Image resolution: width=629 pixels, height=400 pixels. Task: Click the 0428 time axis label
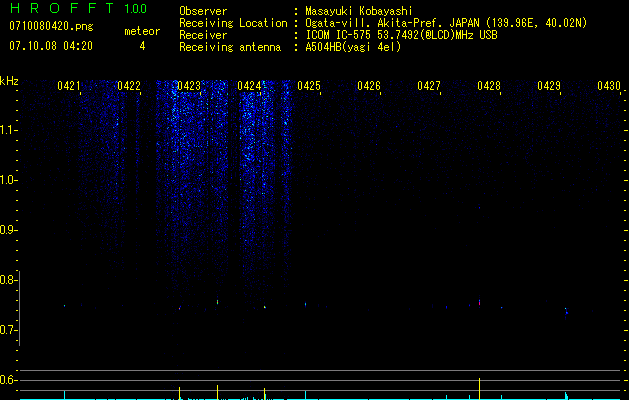[489, 86]
